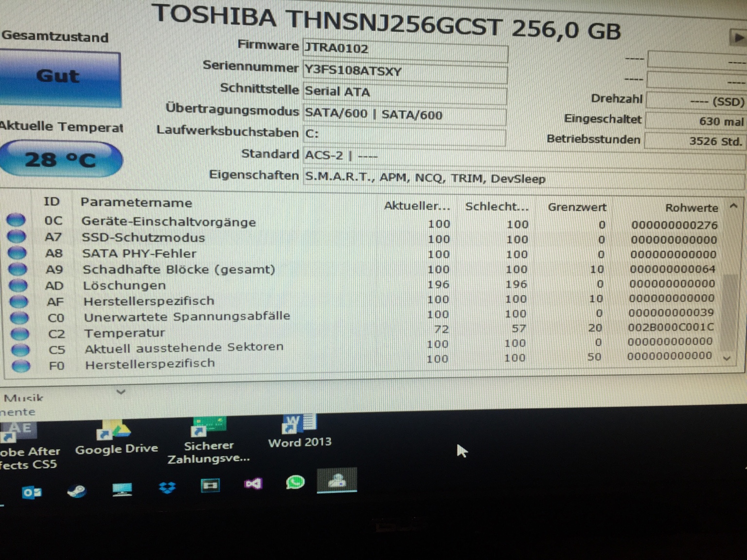Open Dropbox from the taskbar

167,487
